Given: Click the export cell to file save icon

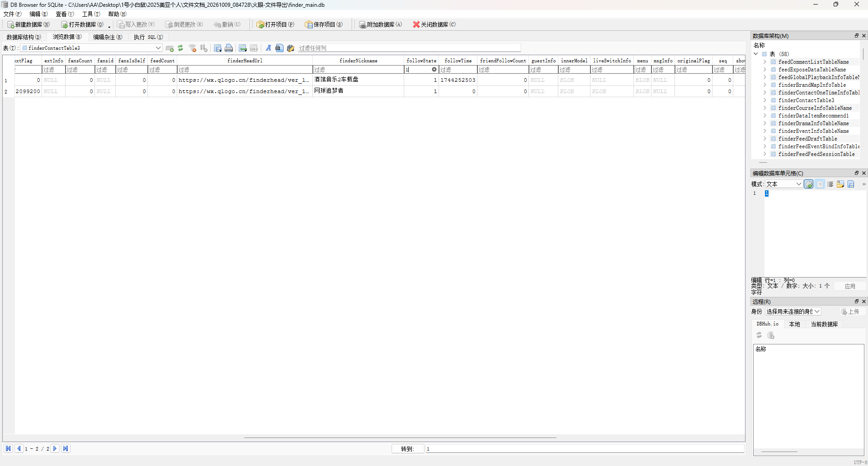Looking at the screenshot, I should 851,184.
